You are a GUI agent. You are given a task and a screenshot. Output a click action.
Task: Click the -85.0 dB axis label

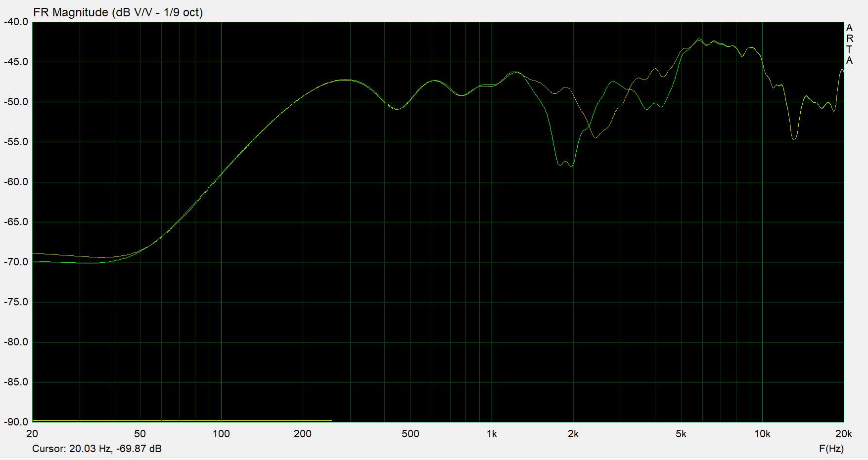click(16, 382)
